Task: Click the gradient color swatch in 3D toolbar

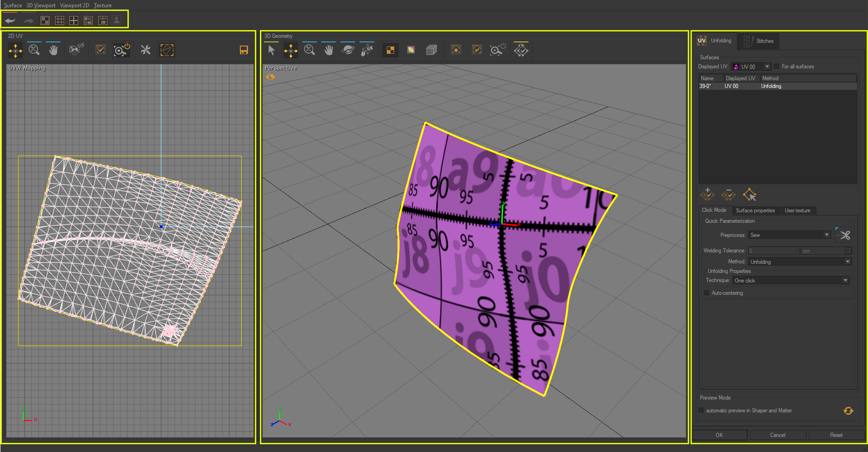Action: pos(411,50)
